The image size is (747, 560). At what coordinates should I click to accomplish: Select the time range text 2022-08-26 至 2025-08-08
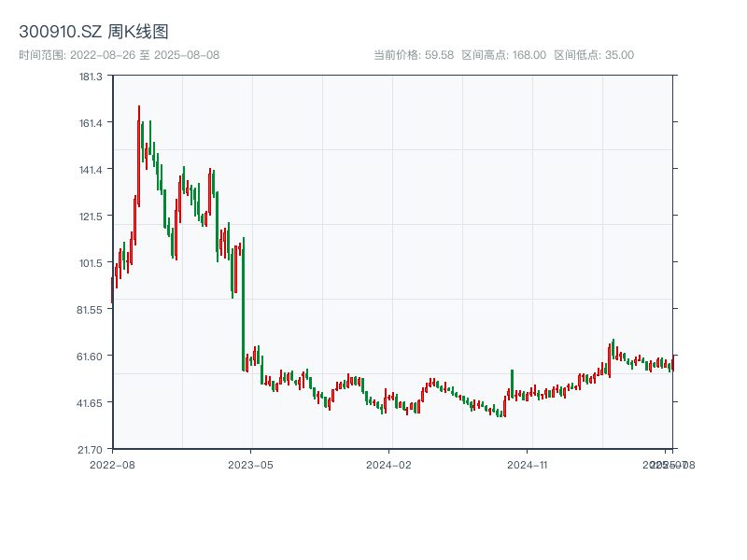pyautogui.click(x=145, y=55)
